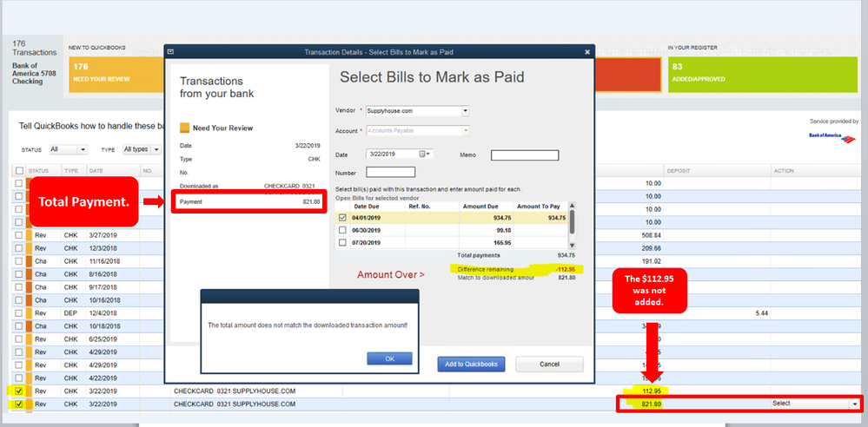The image size is (868, 427).
Task: Click the DEPOSIT column header
Action: pos(678,171)
